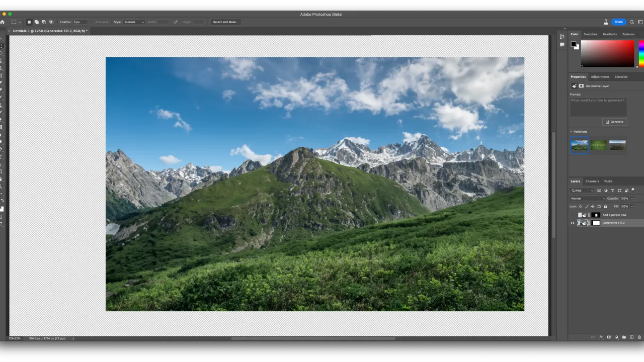Create a new layer plus icon

click(631, 337)
